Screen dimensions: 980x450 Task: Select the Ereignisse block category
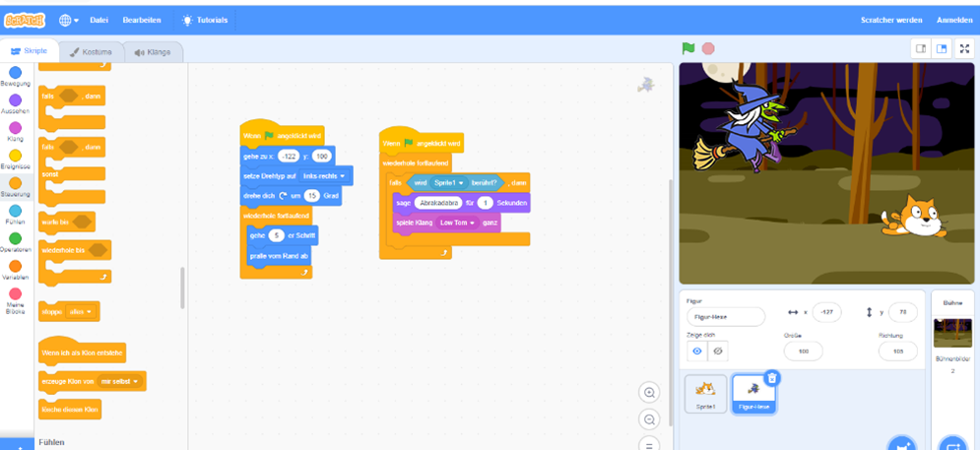point(16,160)
